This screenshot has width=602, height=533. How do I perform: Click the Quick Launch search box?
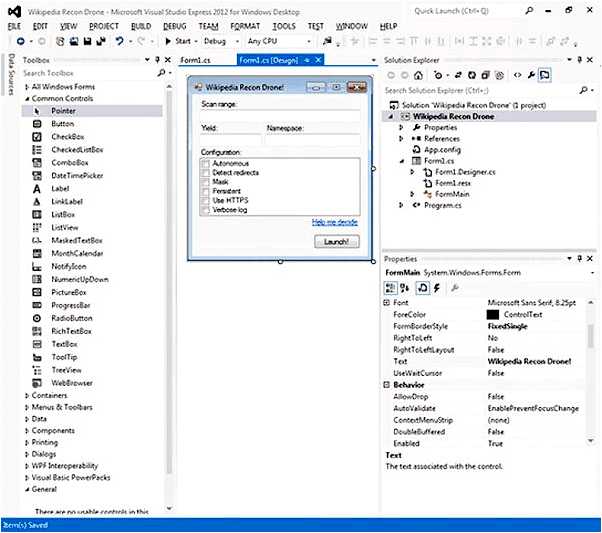pos(463,11)
